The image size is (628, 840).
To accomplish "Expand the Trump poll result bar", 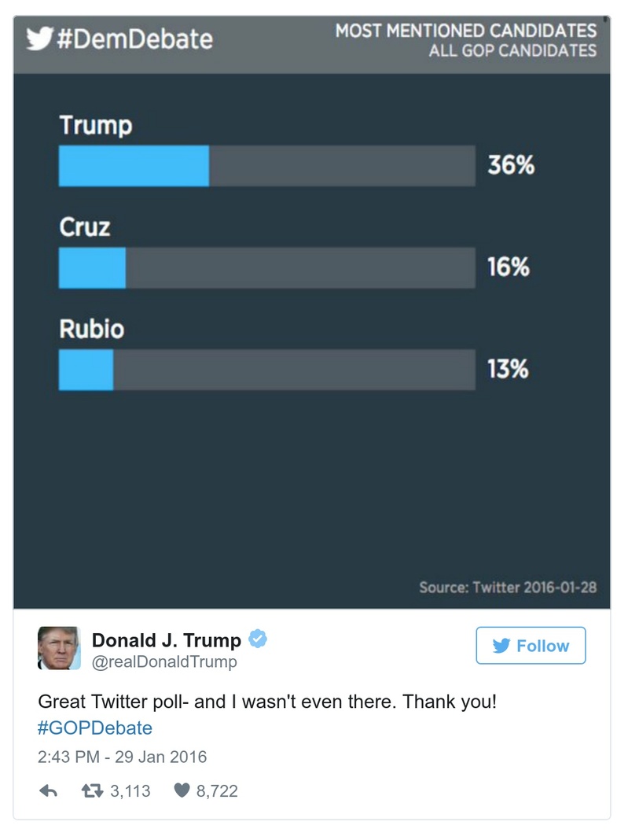I will [x=266, y=165].
